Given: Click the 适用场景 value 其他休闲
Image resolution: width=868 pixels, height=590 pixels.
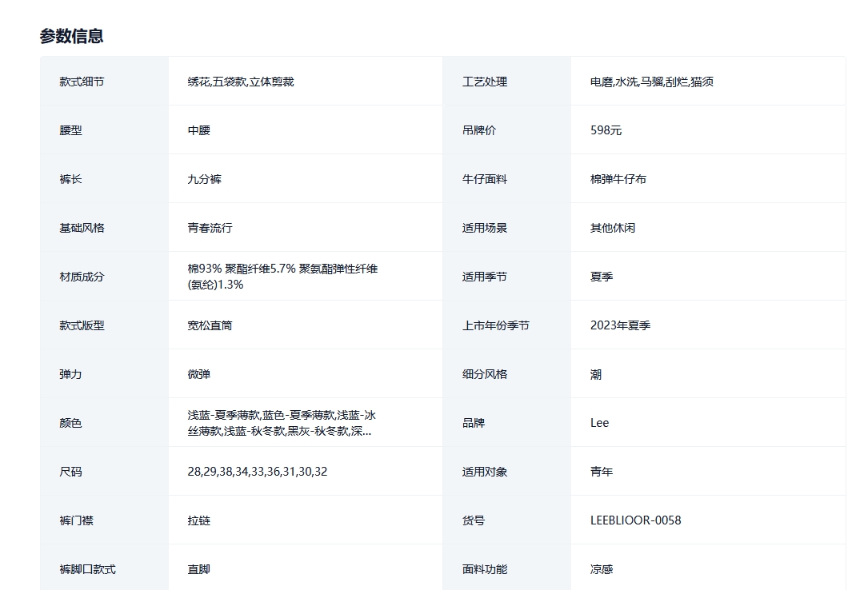Looking at the screenshot, I should coord(612,228).
